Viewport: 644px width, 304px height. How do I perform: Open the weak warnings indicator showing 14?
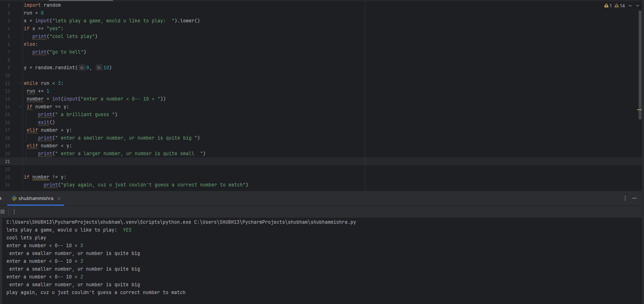tap(619, 6)
